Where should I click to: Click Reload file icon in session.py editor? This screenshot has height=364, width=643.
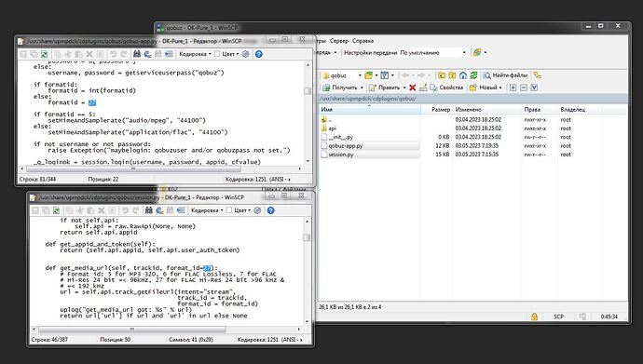pyautogui.click(x=56, y=210)
